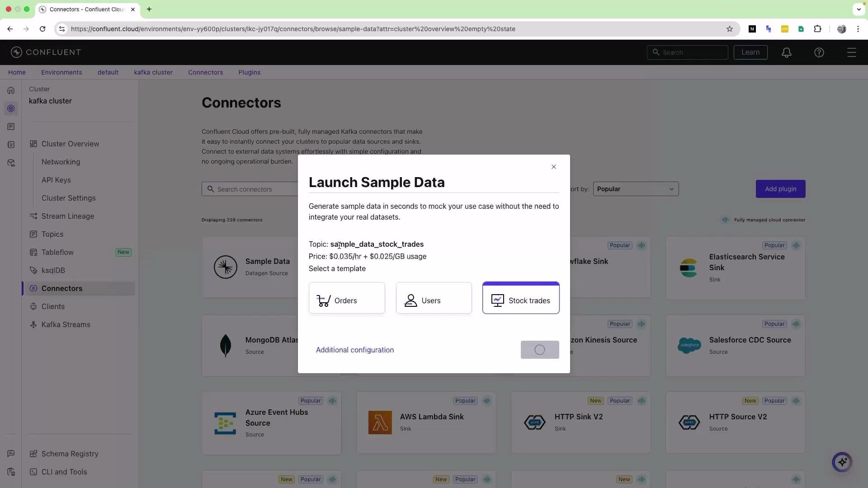The image size is (868, 488).
Task: Reload the browser page
Action: [x=42, y=29]
